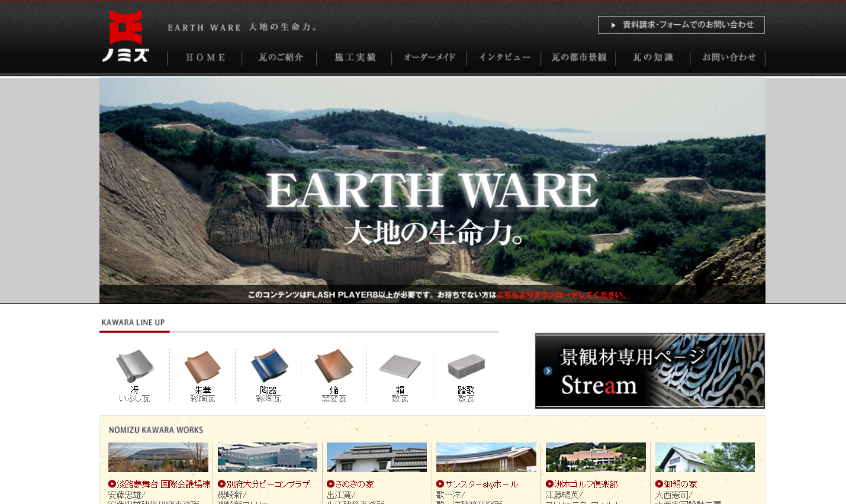Open the Stream 景観材専用ページ banner

pyautogui.click(x=649, y=371)
